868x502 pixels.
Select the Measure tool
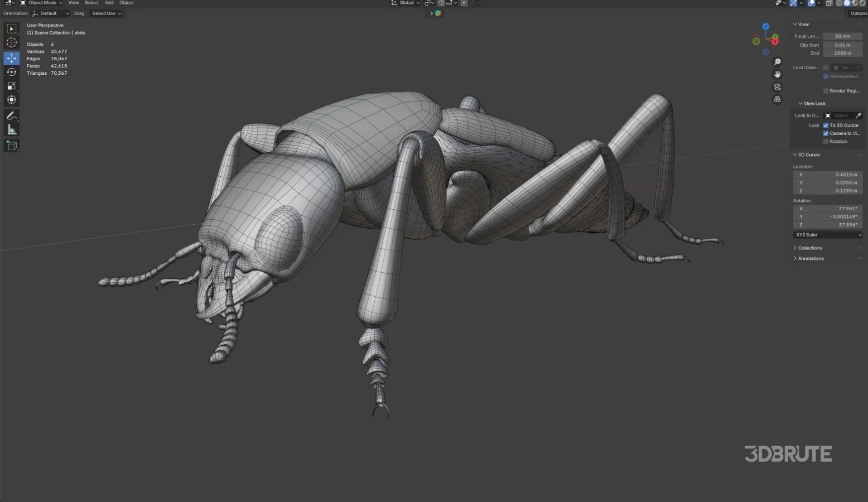12,130
